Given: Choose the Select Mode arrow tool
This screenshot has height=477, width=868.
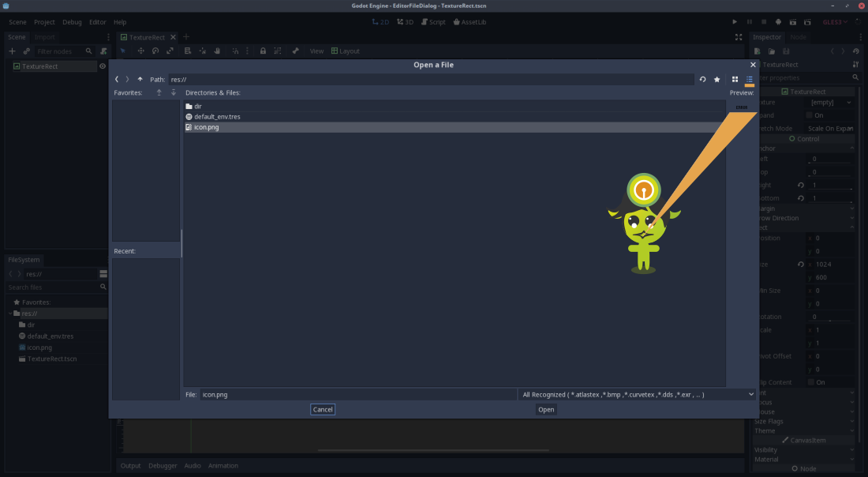Looking at the screenshot, I should tap(123, 51).
